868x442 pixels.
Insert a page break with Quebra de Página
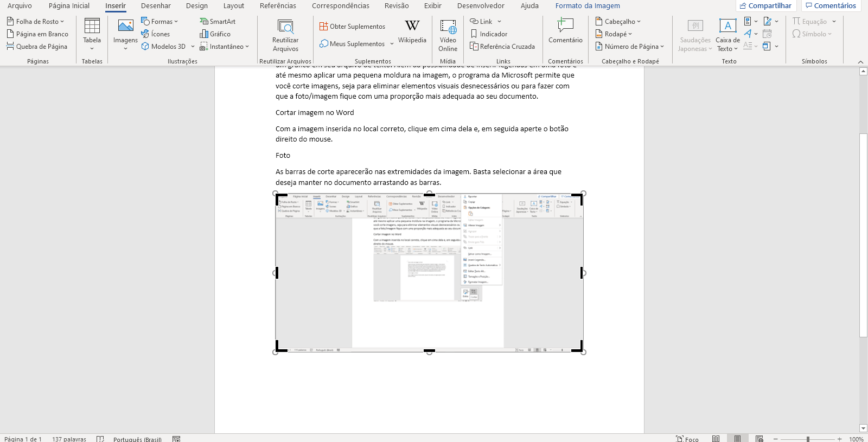[x=37, y=47]
